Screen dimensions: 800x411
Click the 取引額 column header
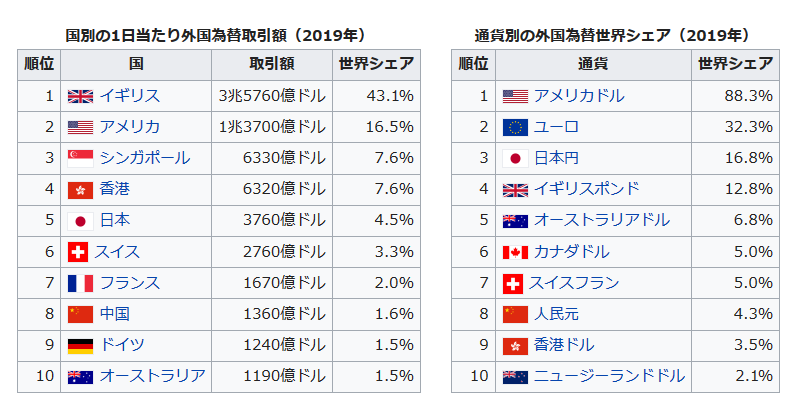click(x=271, y=64)
